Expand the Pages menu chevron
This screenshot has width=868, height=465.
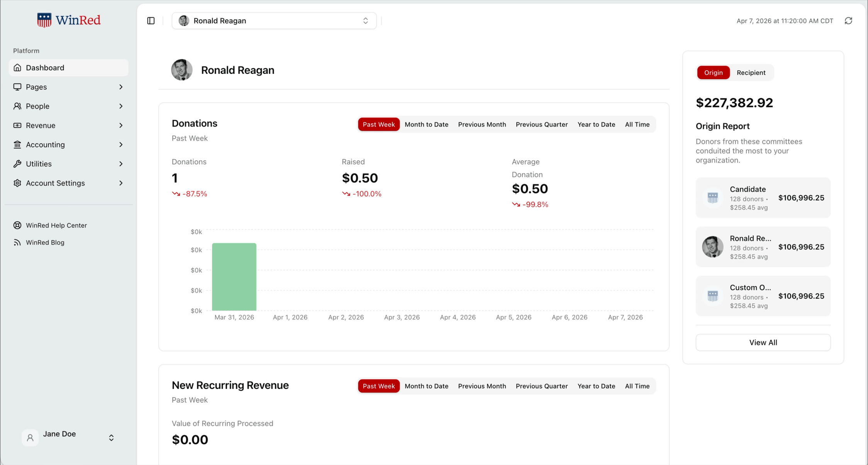121,87
